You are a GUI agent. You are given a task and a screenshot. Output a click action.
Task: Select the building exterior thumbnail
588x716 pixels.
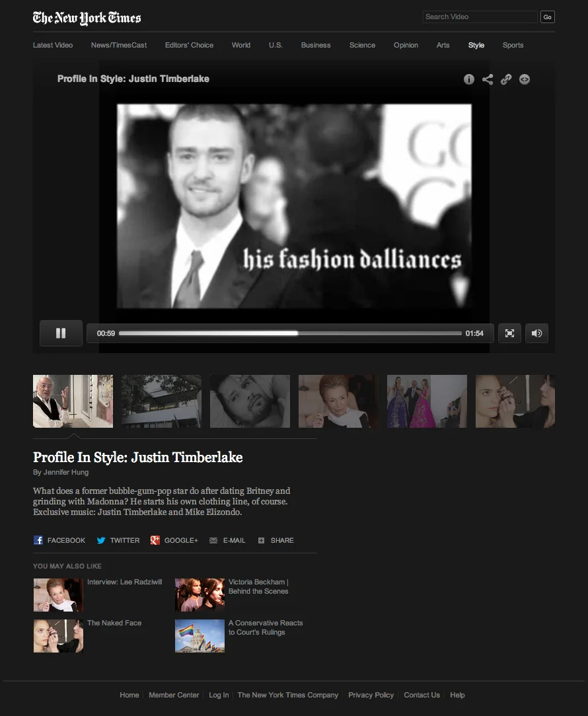[161, 401]
